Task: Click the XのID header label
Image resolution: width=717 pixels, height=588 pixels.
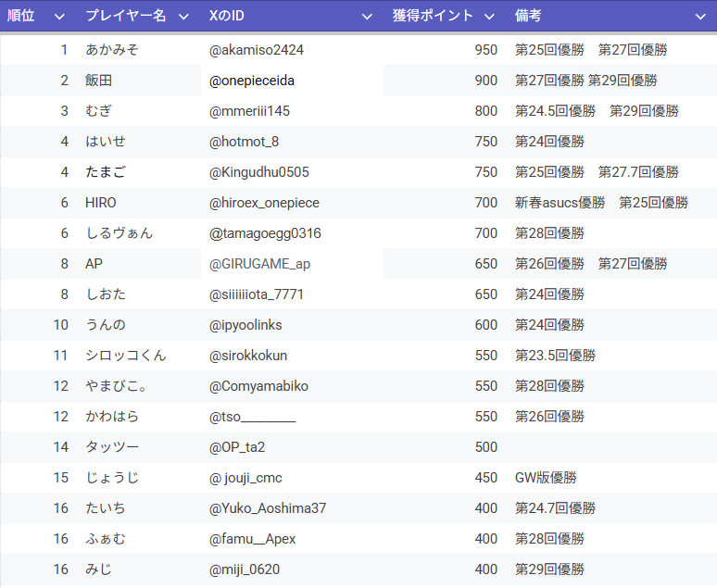Action: click(x=226, y=16)
